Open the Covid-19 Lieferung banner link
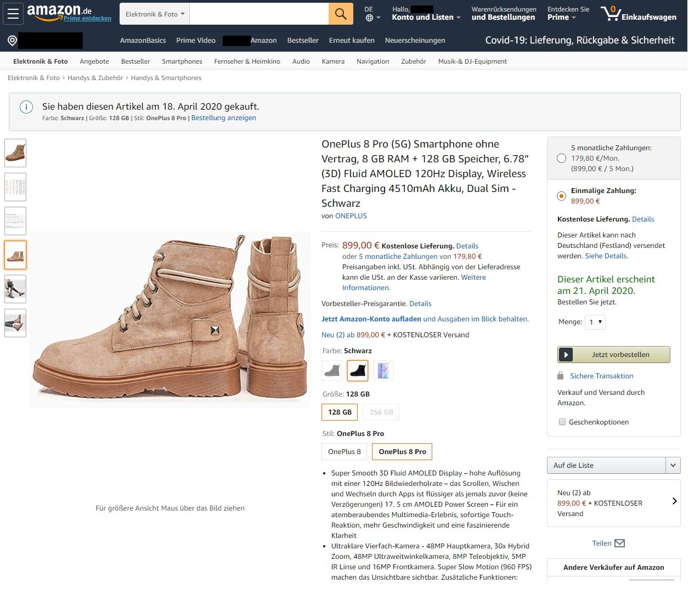This screenshot has height=589, width=700. click(580, 41)
